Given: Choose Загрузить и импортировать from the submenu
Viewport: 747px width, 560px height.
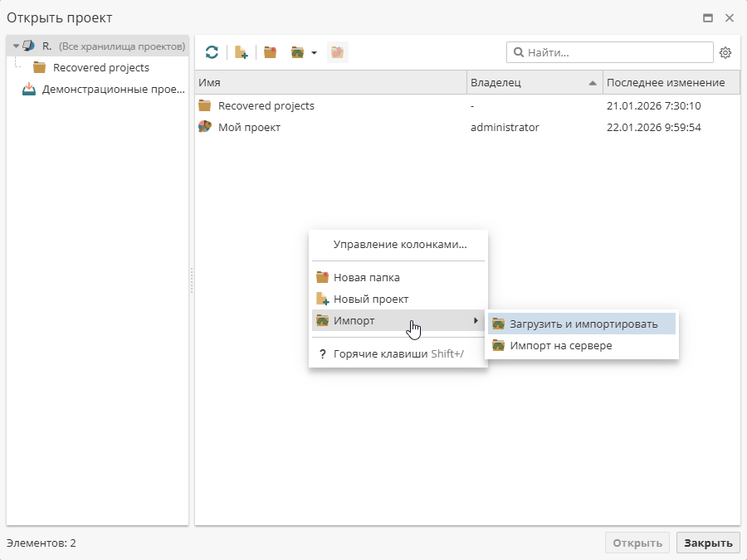Looking at the screenshot, I should pos(583,324).
